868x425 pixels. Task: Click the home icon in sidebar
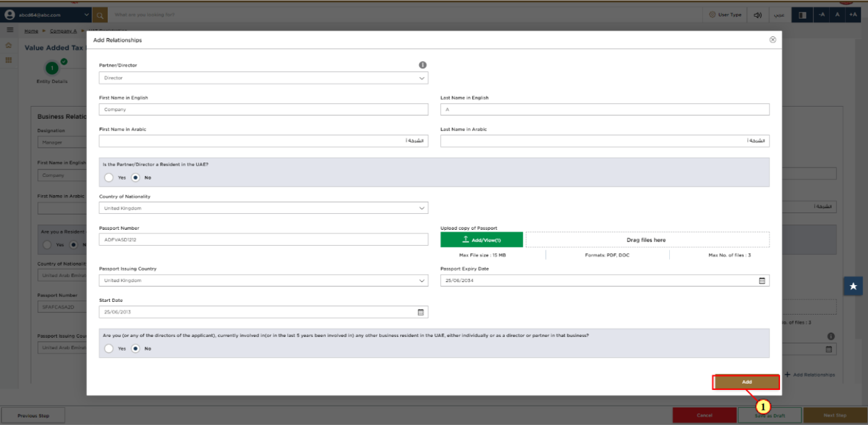tap(9, 46)
